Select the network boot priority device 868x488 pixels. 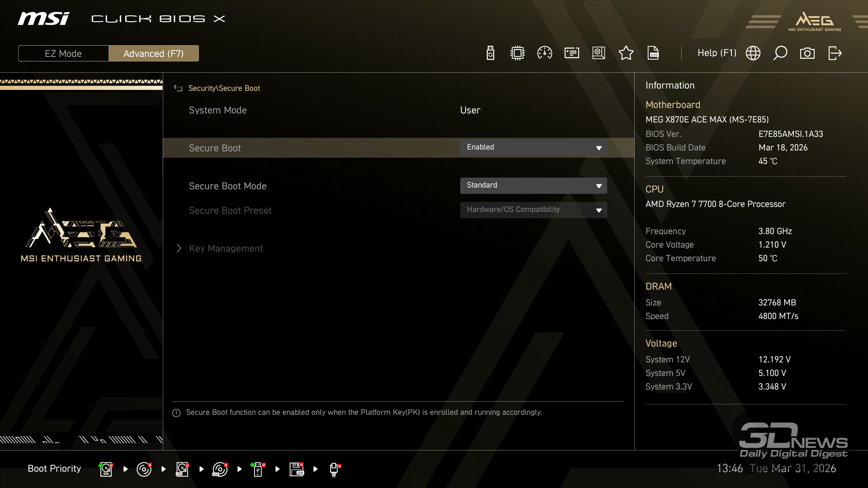(x=334, y=469)
